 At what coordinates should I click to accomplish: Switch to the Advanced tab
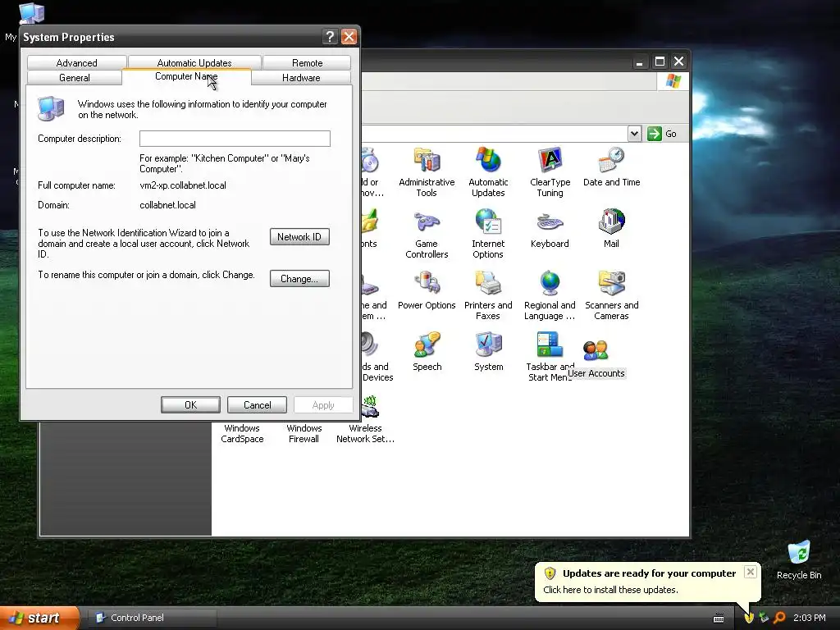point(76,62)
